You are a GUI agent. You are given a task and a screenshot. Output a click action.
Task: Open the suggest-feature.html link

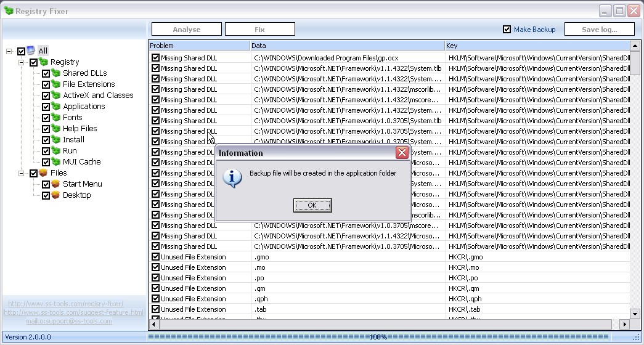coord(73,312)
